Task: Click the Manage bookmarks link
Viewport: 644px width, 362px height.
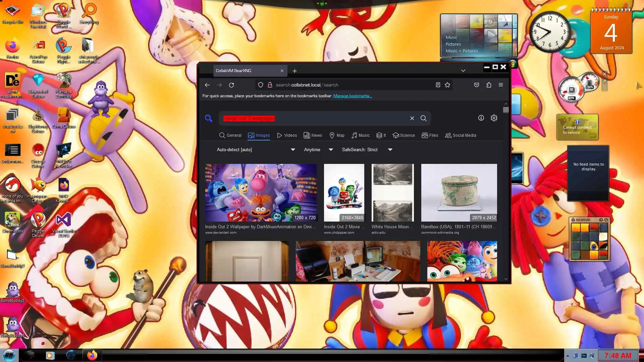Action: point(352,96)
